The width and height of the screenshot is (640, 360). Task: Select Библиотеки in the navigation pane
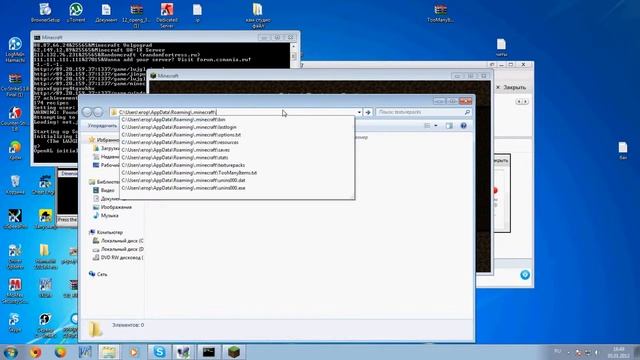[x=104, y=182]
